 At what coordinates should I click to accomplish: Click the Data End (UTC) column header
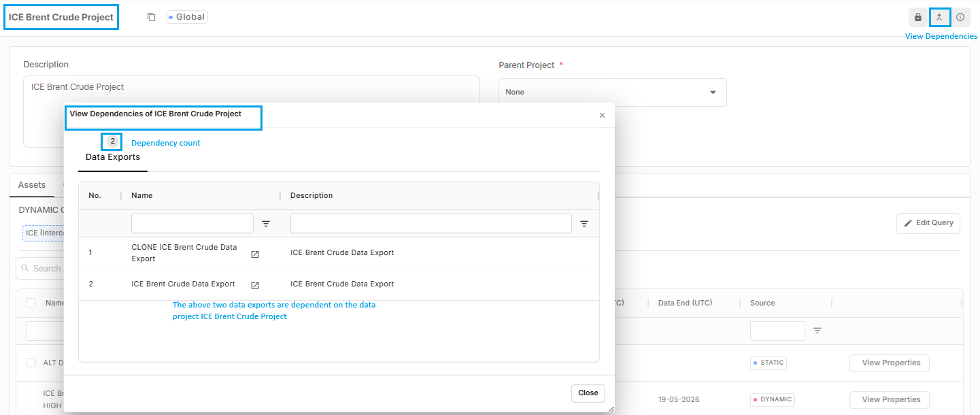(x=685, y=303)
